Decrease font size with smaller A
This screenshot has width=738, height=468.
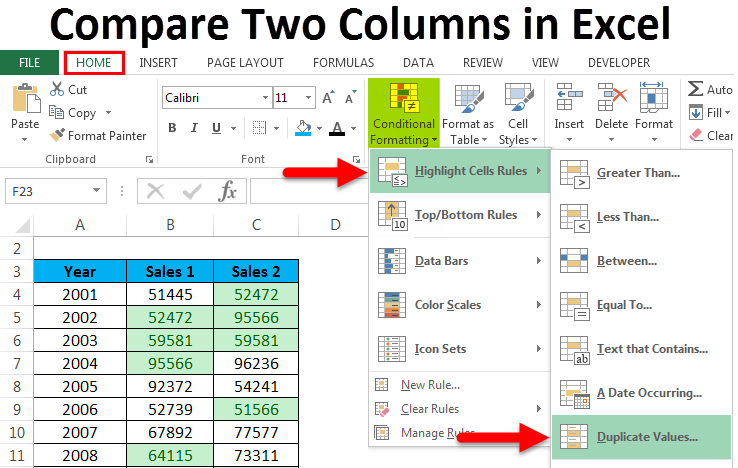point(351,97)
